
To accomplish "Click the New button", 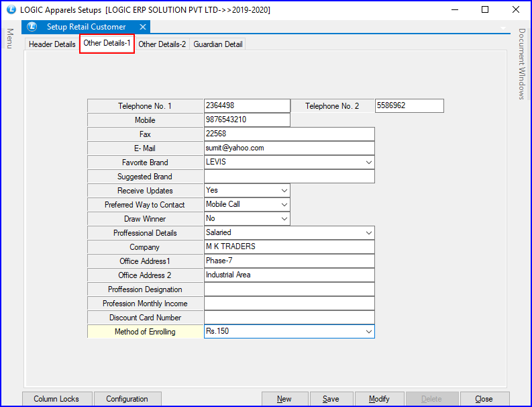I will click(284, 399).
